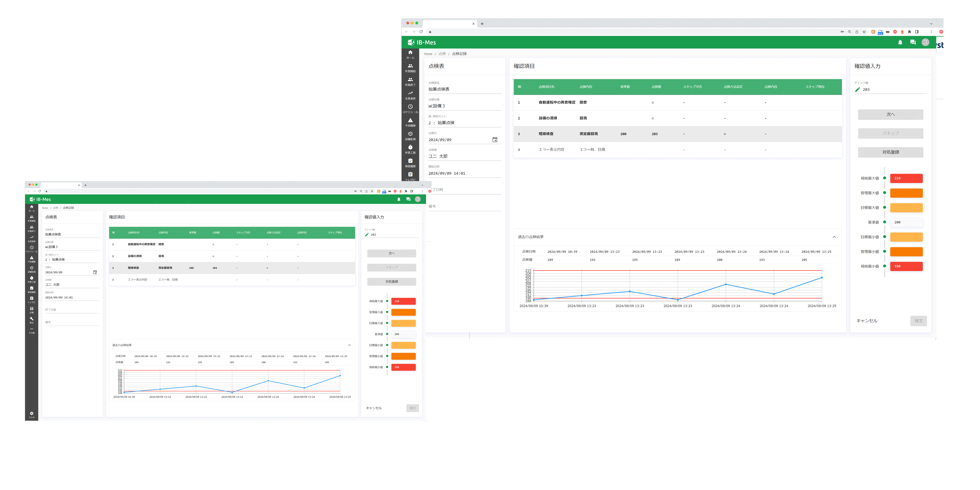Open the Chrome three-dot menu in larger window
This screenshot has width=980, height=490.
(x=931, y=32)
